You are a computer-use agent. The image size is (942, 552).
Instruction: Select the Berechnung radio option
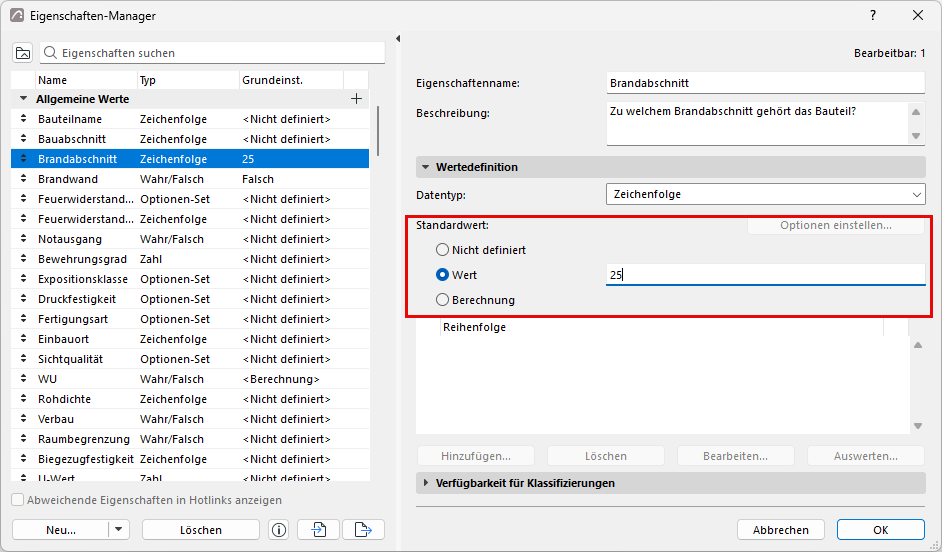pyautogui.click(x=443, y=299)
